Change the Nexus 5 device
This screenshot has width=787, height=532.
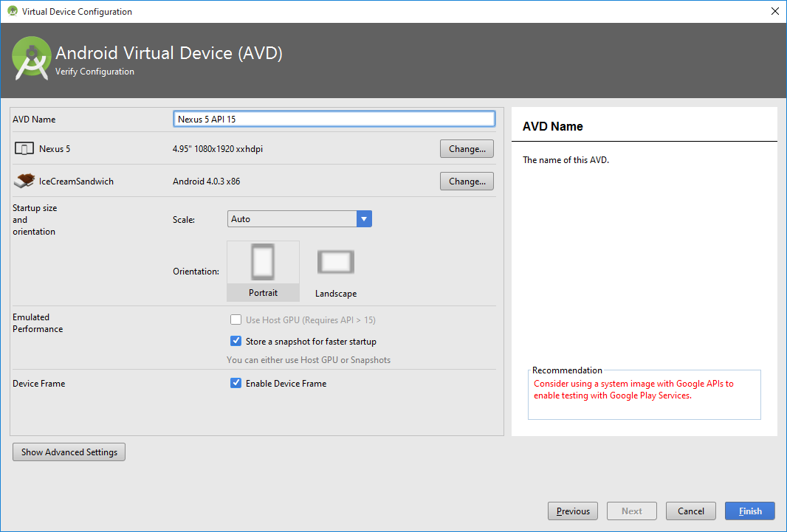[x=467, y=149]
